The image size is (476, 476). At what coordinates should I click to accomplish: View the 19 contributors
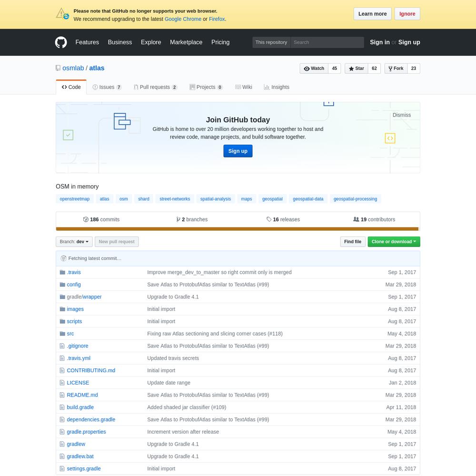[x=374, y=219]
